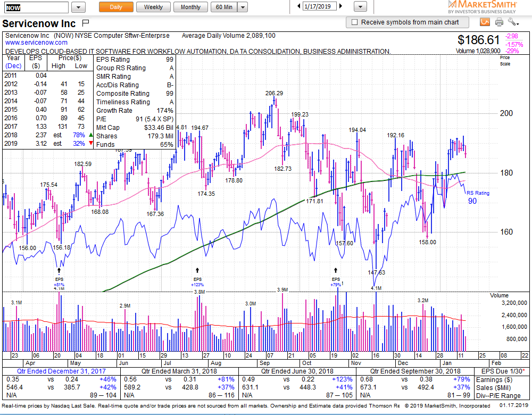Click the EPS +79% arrow marker
The width and height of the screenshot is (532, 415).
click(336, 270)
